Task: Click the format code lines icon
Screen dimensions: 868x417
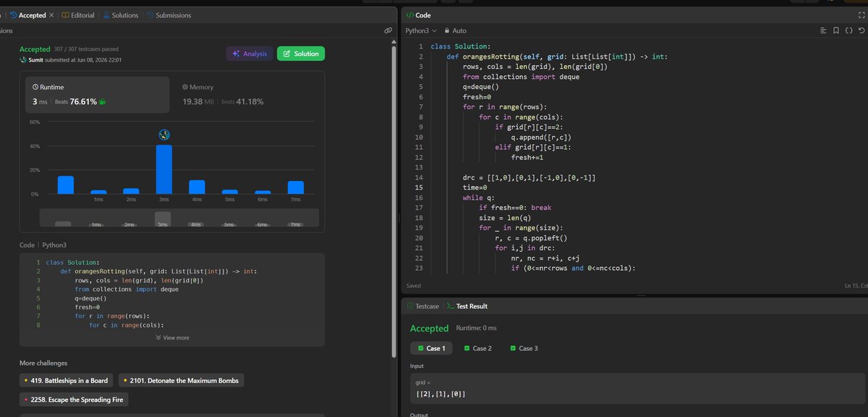Action: tap(822, 31)
